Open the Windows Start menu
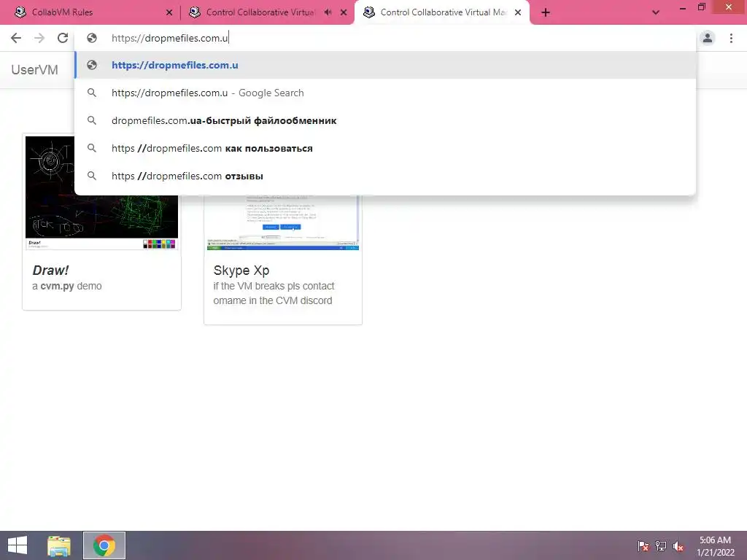 [x=18, y=545]
